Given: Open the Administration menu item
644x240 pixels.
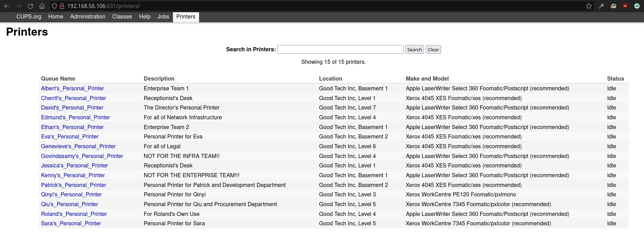Looking at the screenshot, I should pyautogui.click(x=88, y=17).
